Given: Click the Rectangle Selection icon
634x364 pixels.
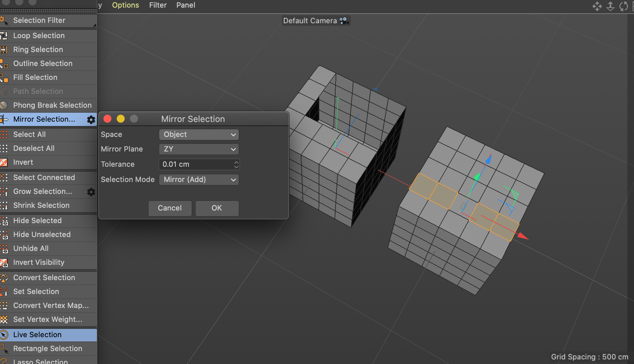Looking at the screenshot, I should 4,348.
